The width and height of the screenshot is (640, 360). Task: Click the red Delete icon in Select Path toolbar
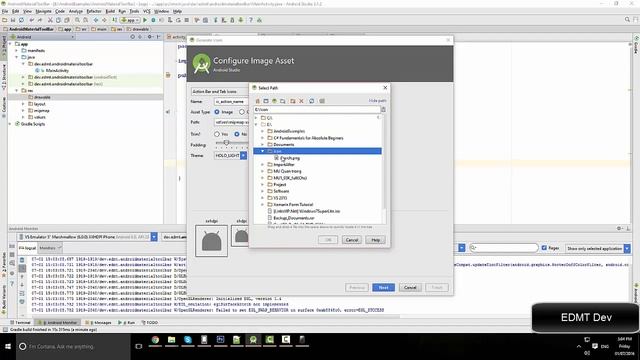point(301,101)
